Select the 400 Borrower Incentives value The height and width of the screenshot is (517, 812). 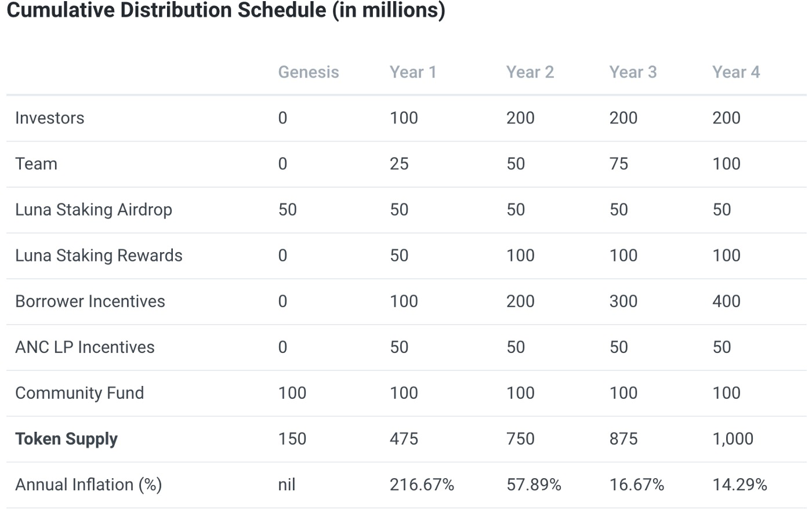coord(726,301)
